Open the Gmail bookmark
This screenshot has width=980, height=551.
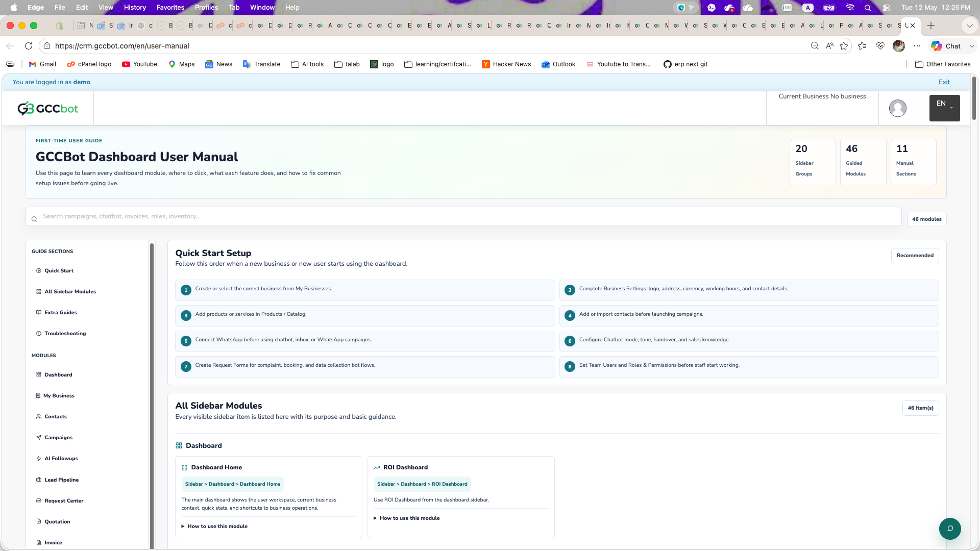[42, 64]
